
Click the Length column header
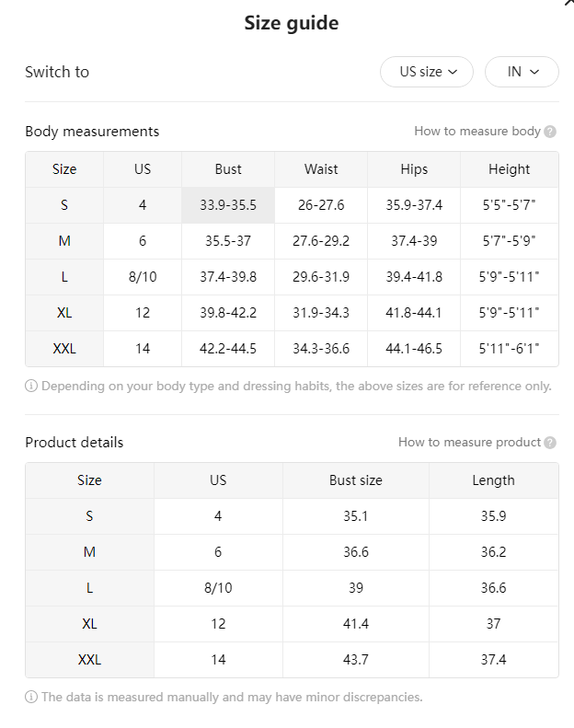[493, 480]
